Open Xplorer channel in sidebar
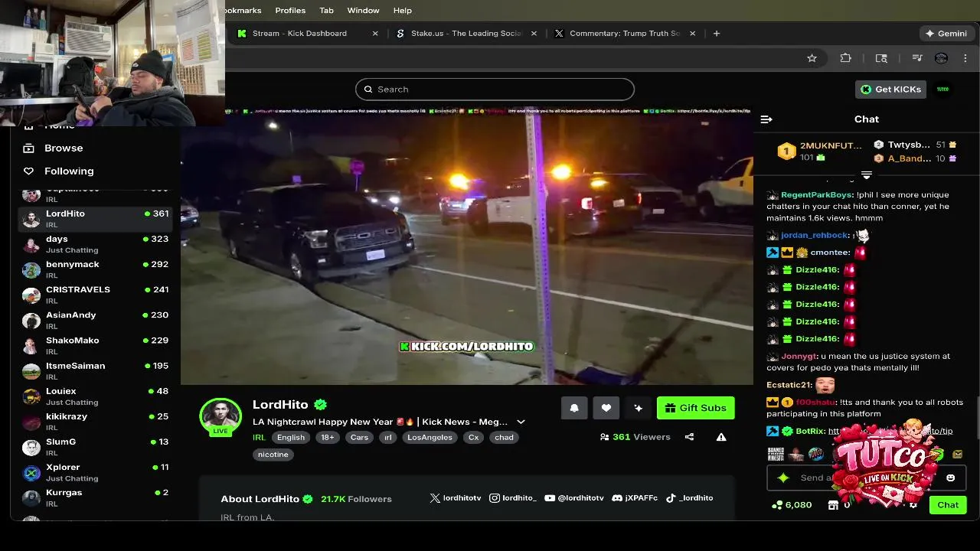Image resolution: width=980 pixels, height=551 pixels. tap(95, 471)
